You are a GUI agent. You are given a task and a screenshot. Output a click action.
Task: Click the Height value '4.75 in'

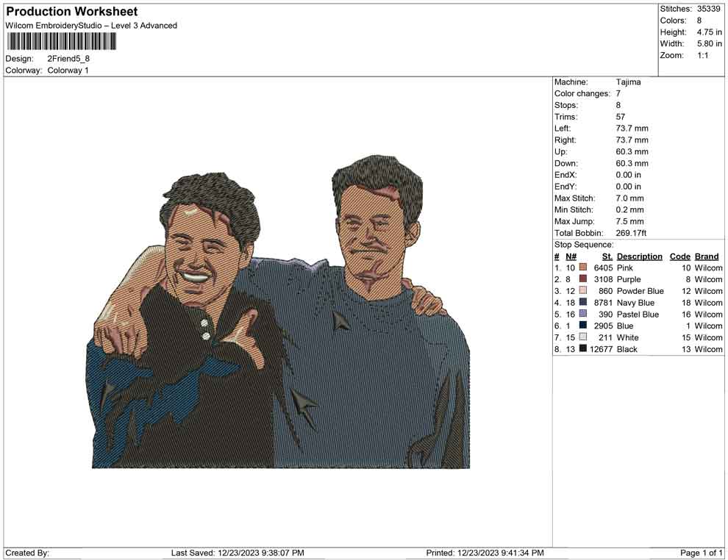pyautogui.click(x=709, y=32)
